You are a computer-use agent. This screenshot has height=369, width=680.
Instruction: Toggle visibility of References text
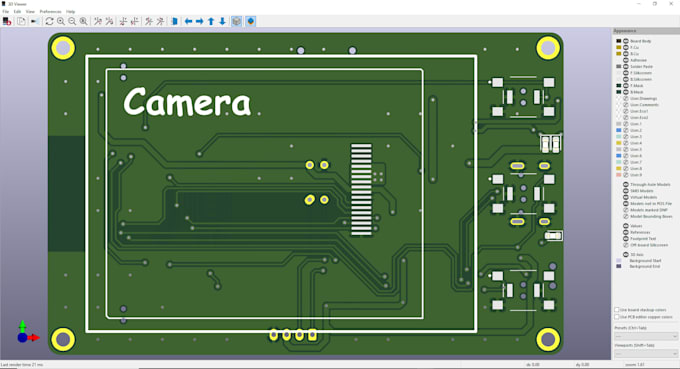point(626,232)
